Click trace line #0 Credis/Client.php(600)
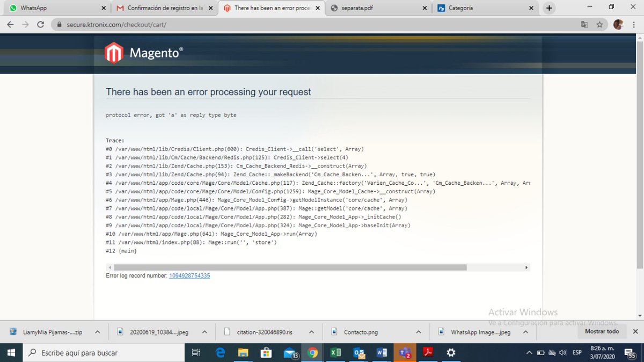 click(x=235, y=149)
